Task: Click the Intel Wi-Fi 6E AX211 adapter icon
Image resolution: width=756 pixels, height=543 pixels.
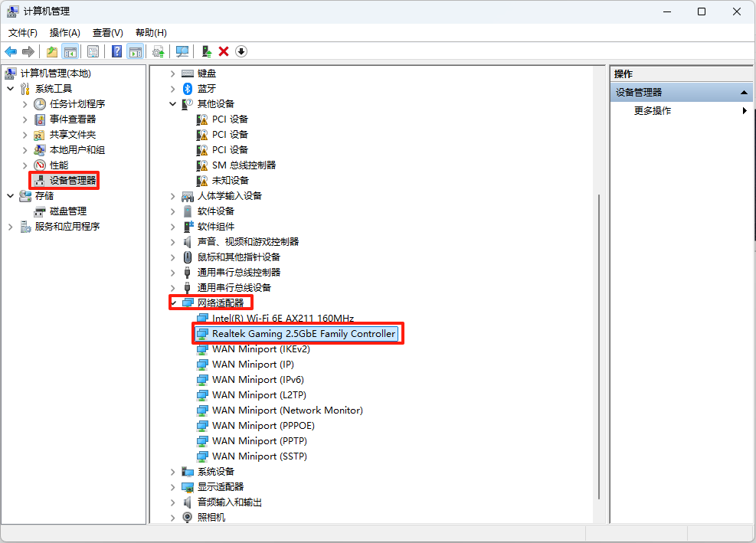Action: point(202,319)
